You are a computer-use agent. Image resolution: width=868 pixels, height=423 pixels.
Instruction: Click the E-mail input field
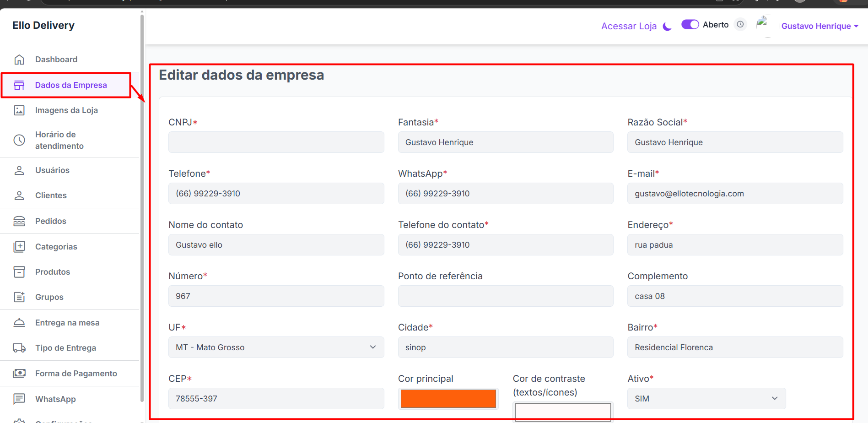[x=735, y=194]
